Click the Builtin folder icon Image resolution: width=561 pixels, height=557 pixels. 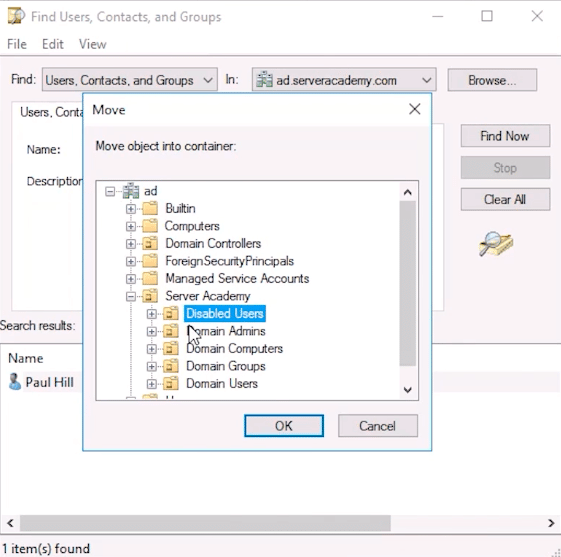coord(150,208)
